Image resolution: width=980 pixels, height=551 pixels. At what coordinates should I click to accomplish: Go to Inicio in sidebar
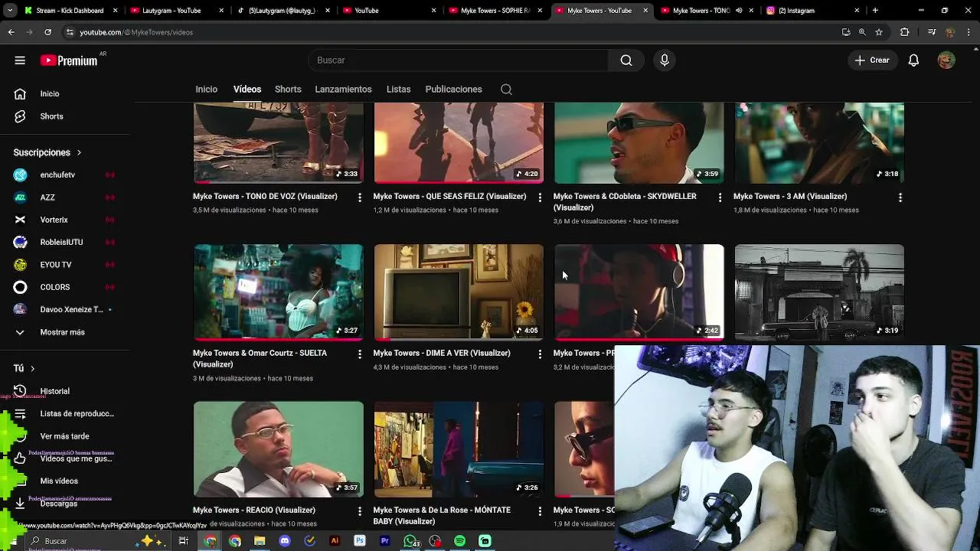(x=49, y=93)
